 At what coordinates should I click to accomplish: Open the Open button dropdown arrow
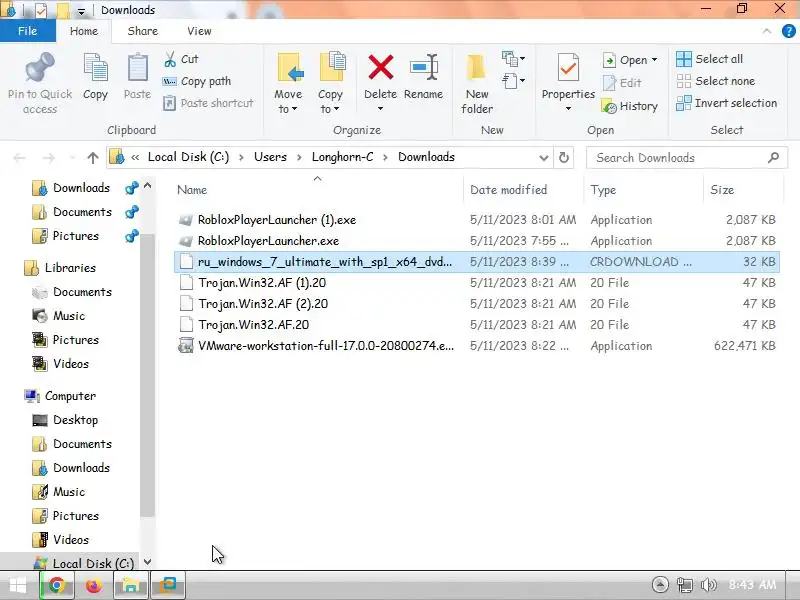[x=655, y=60]
